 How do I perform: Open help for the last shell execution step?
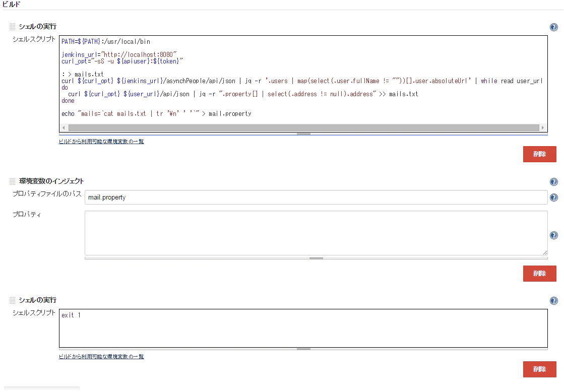pyautogui.click(x=554, y=301)
